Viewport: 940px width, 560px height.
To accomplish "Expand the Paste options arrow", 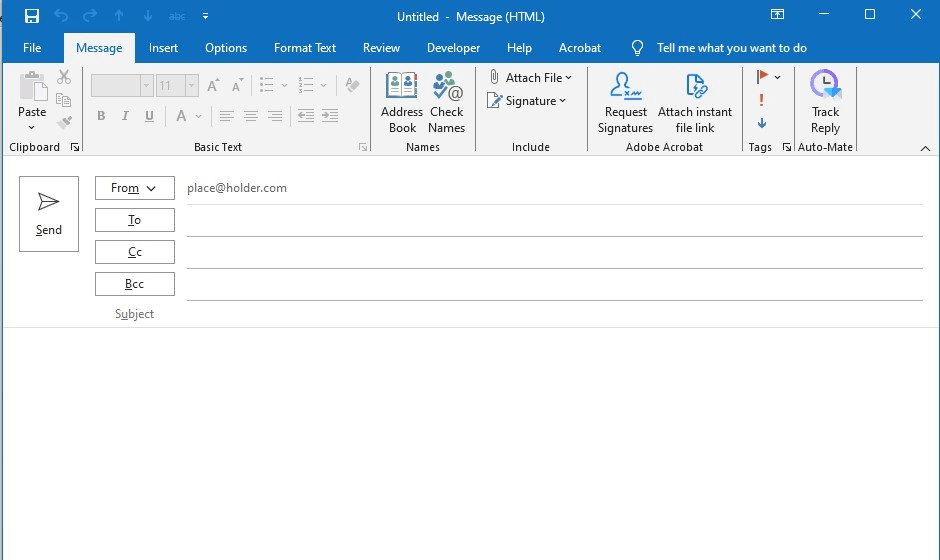I will point(32,127).
